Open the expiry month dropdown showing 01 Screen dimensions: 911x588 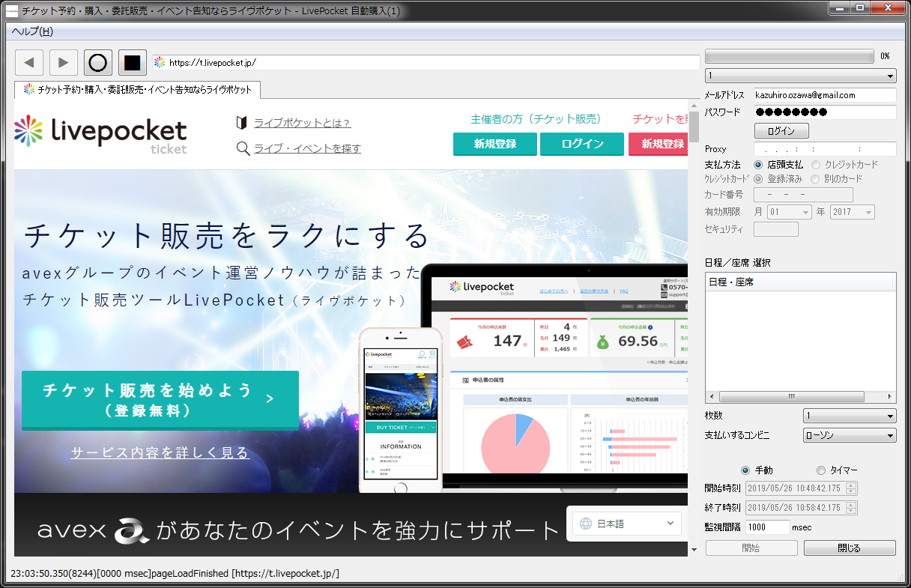coord(790,212)
